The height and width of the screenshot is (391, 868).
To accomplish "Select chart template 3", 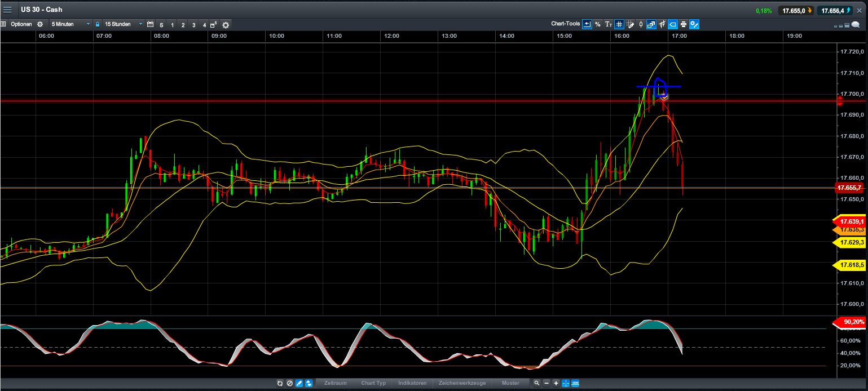I will [193, 25].
